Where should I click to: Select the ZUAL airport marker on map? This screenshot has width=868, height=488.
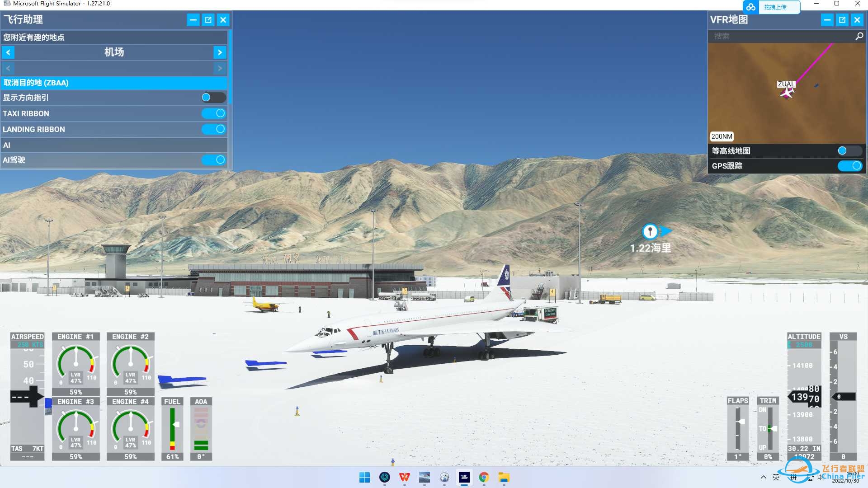(787, 92)
